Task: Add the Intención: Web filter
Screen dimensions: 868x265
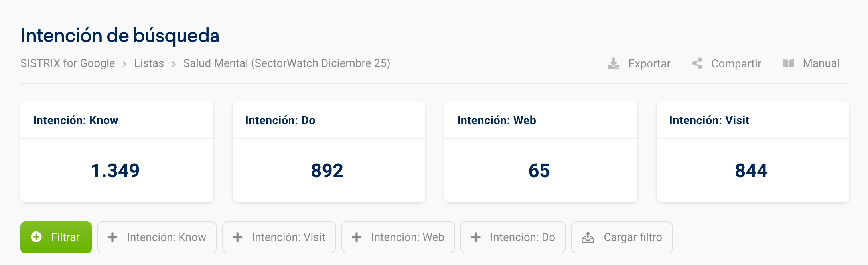Action: pyautogui.click(x=398, y=237)
